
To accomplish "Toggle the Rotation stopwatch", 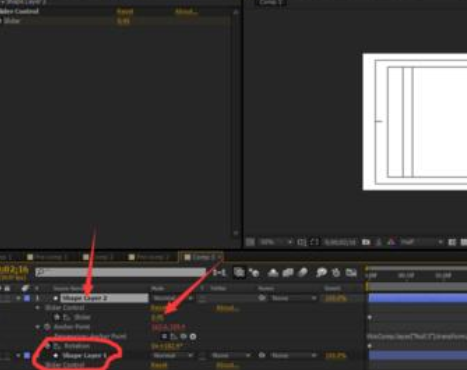I will click(48, 346).
